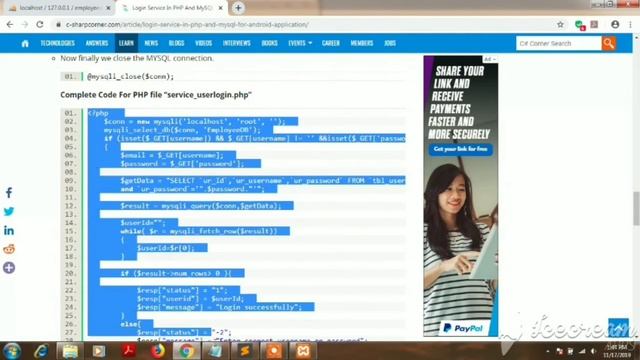Share article on Facebook
Viewport: 640px width, 360px height.
coord(9,193)
